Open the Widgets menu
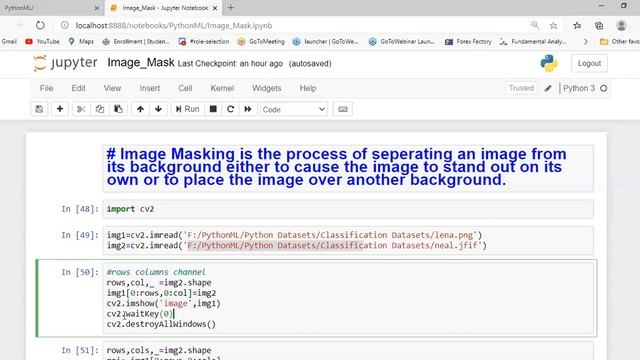640x360 pixels. 267,88
